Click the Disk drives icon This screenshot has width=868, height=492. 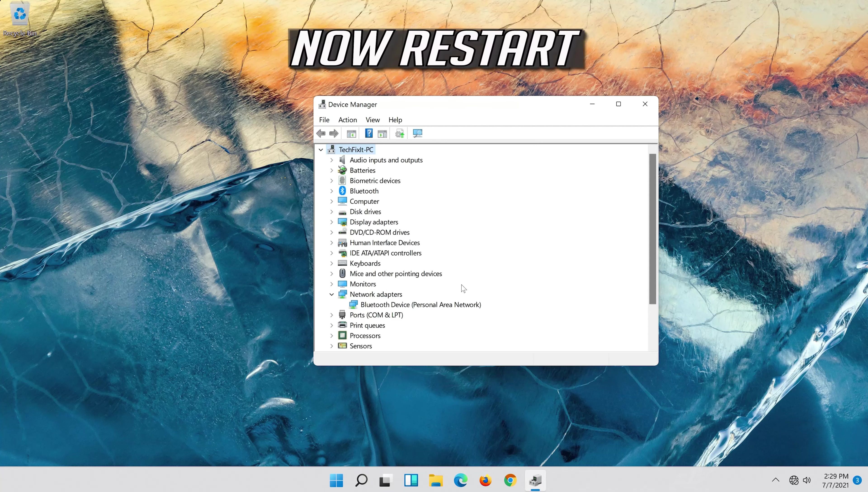(342, 212)
